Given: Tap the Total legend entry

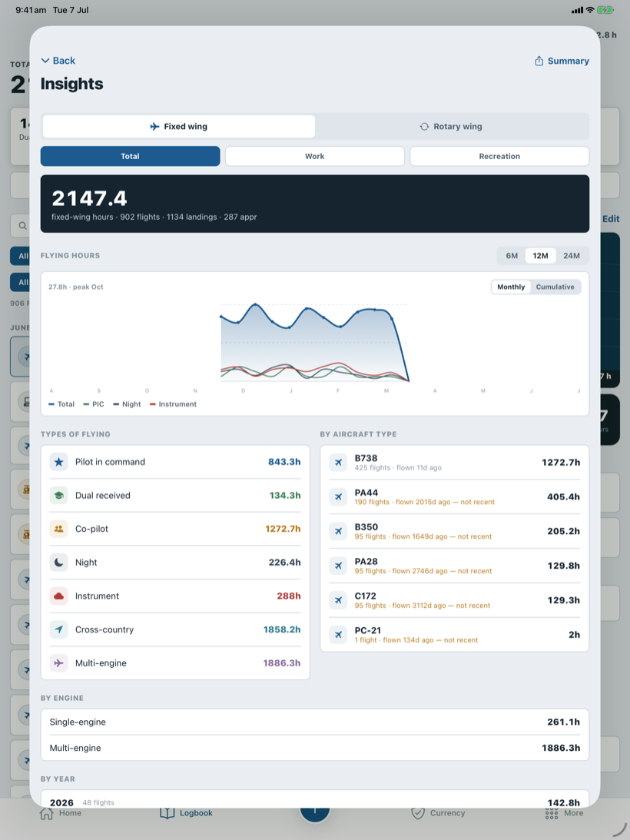Looking at the screenshot, I should 61,404.
